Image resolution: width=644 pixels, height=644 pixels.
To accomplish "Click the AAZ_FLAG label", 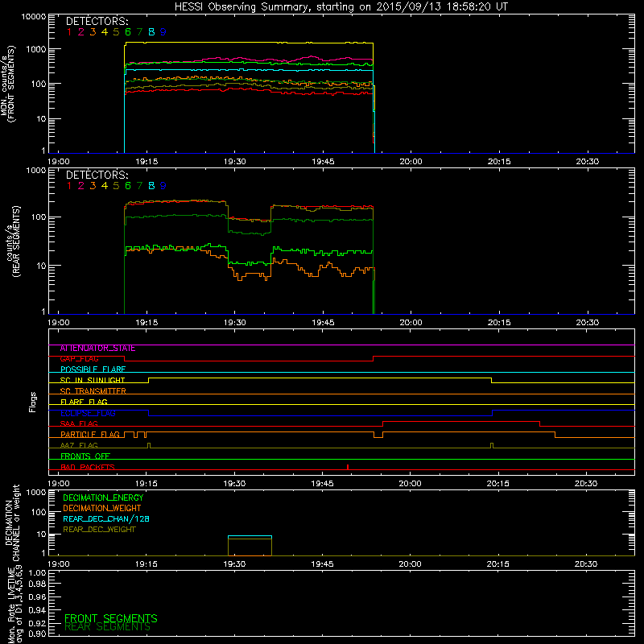I will pos(79,445).
